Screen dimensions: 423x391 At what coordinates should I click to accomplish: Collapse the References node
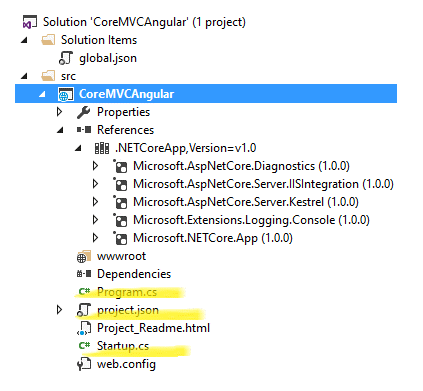click(60, 130)
